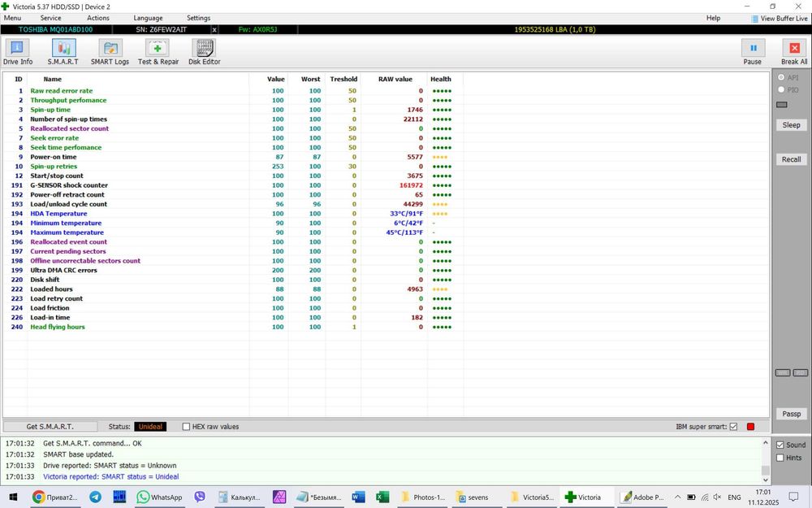Open the Menu menu
Viewport: 812px width, 508px height.
tap(12, 18)
